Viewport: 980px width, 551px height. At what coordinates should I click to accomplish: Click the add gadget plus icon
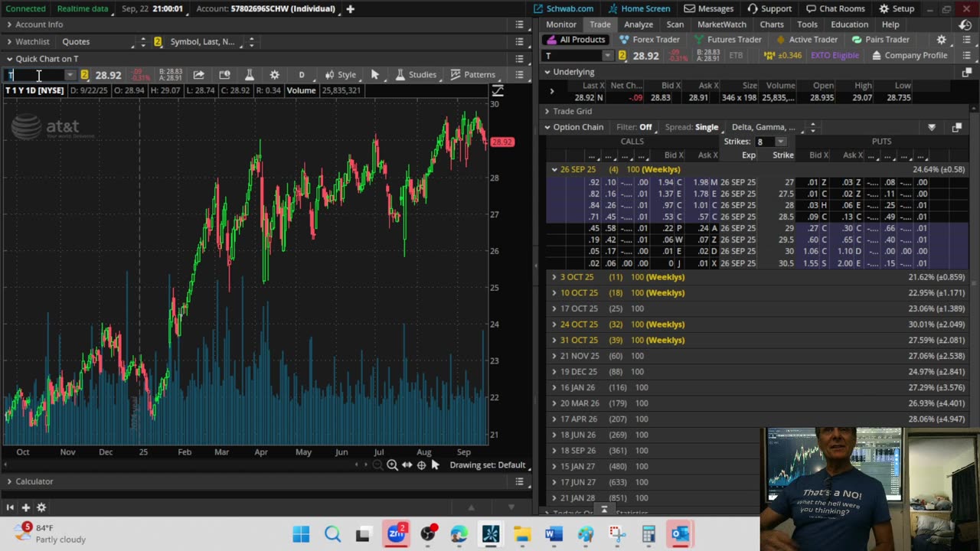point(25,507)
